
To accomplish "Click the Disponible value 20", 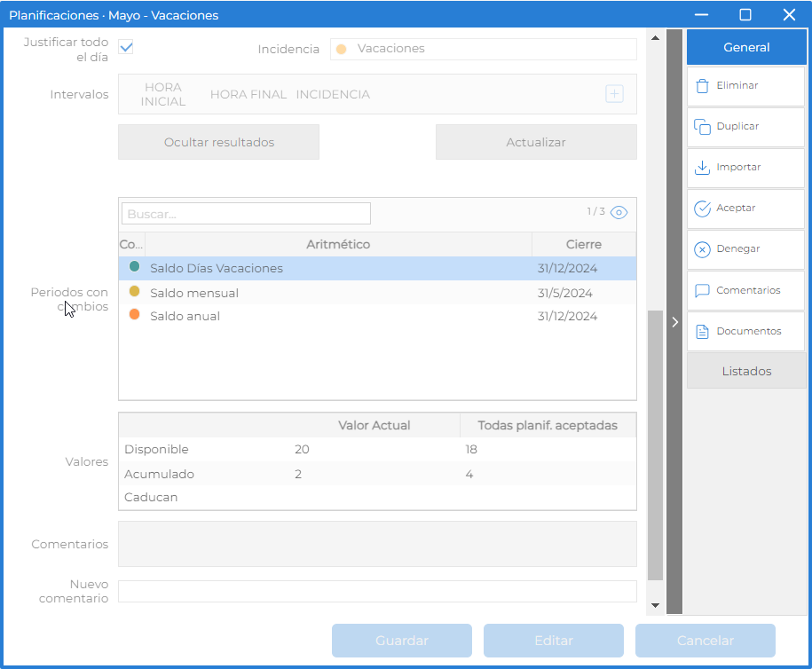I will click(302, 450).
